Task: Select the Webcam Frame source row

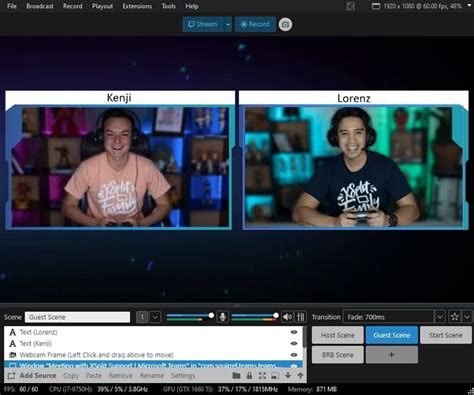Action: click(154, 355)
